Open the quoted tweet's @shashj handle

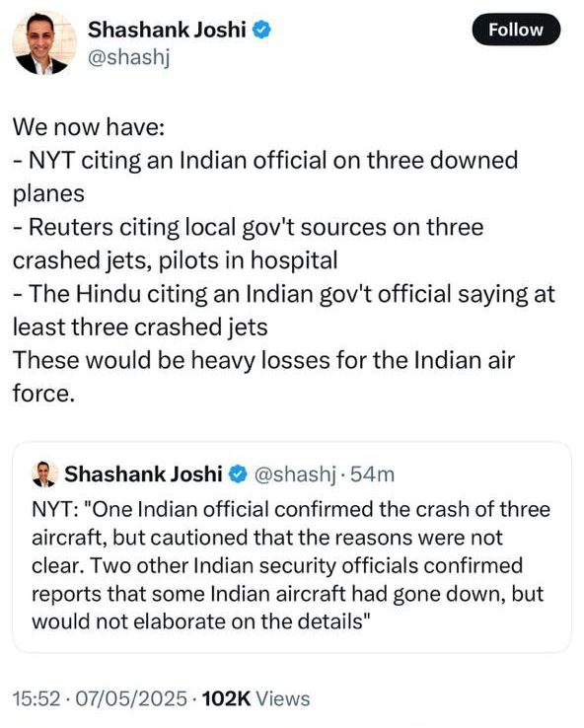(295, 474)
